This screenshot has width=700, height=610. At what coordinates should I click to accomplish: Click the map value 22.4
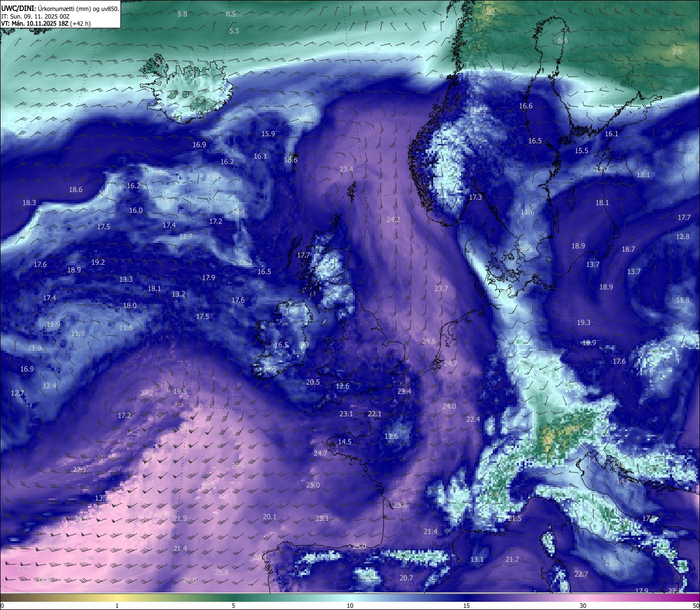point(473,420)
